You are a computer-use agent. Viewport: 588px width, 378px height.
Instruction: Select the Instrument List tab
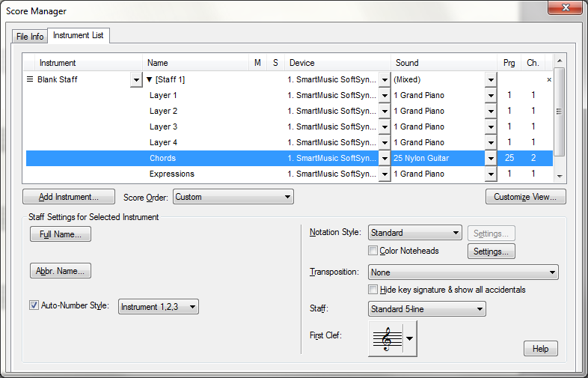point(79,36)
